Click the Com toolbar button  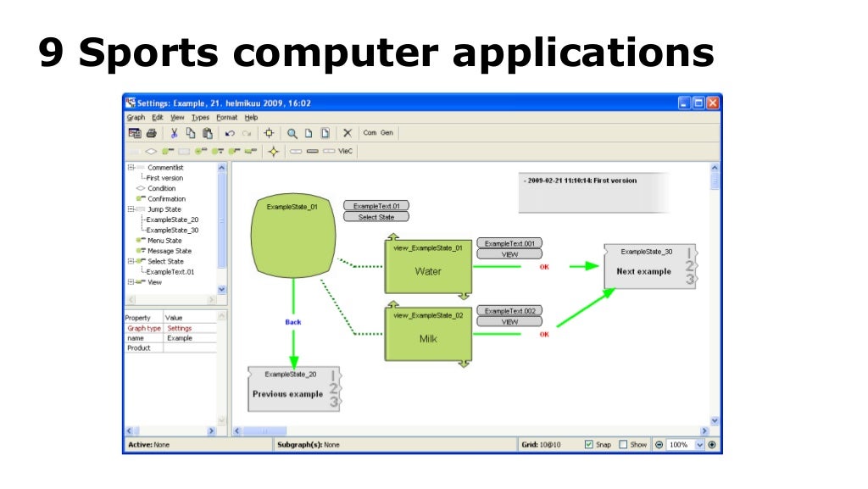(370, 133)
